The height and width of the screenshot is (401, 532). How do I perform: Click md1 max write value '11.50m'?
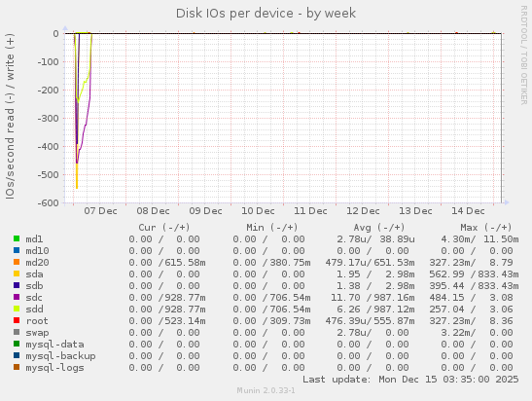tap(501, 239)
